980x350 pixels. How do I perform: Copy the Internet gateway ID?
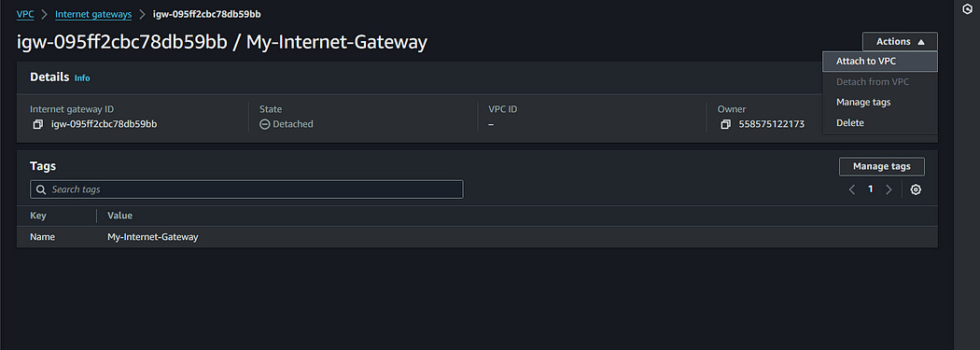(x=37, y=124)
